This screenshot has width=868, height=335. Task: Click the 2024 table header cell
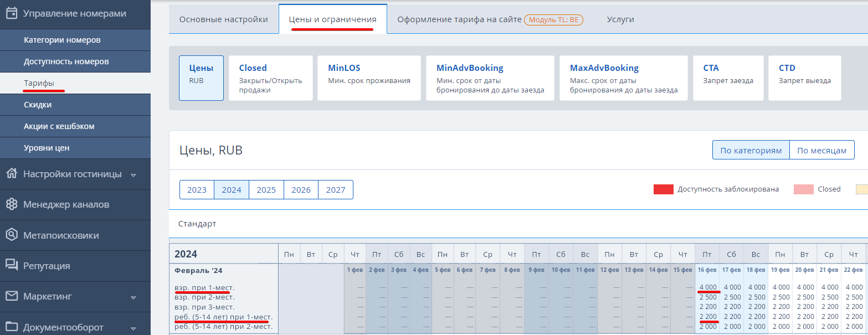(223, 254)
